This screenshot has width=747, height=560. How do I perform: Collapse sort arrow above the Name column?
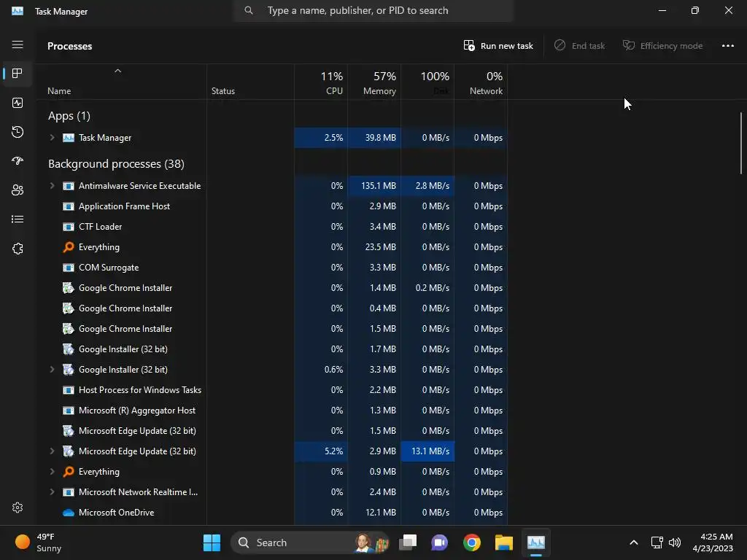[x=117, y=71]
